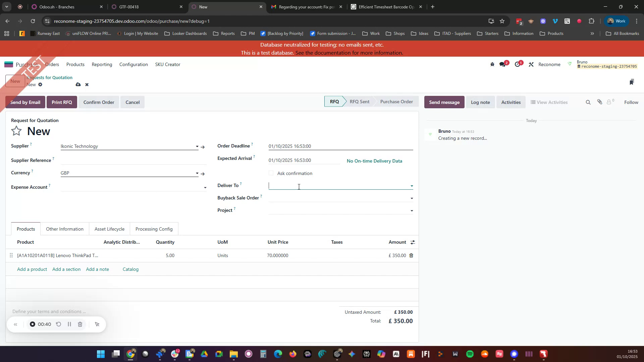Switch to the Asset Lifecycle tab
The image size is (644, 362).
point(109,229)
